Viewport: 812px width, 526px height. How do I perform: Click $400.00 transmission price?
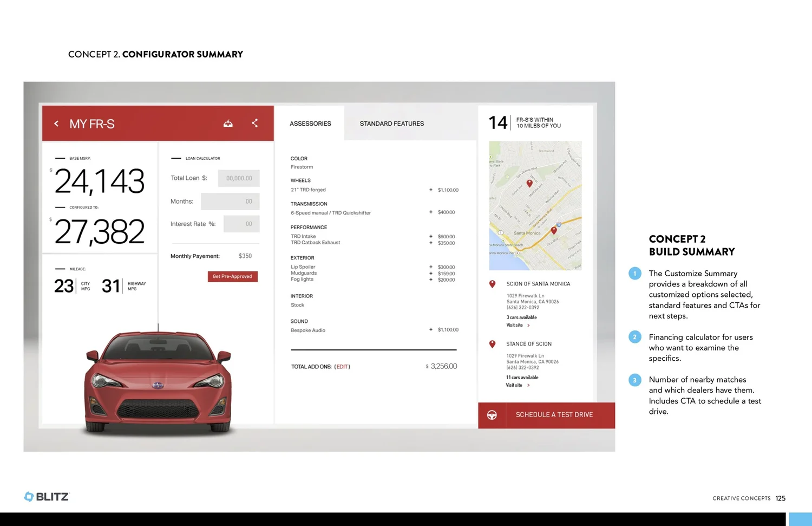click(x=447, y=212)
